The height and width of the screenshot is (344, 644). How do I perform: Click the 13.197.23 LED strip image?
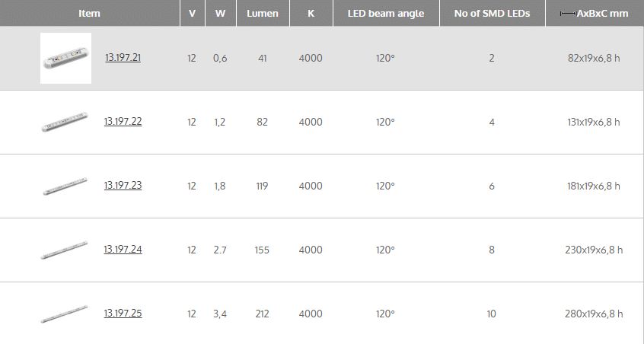(63, 186)
